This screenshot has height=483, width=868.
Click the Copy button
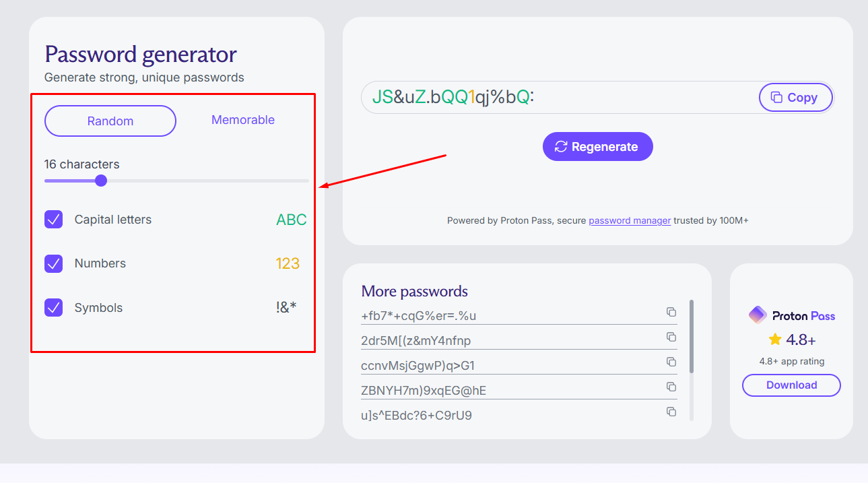[795, 97]
